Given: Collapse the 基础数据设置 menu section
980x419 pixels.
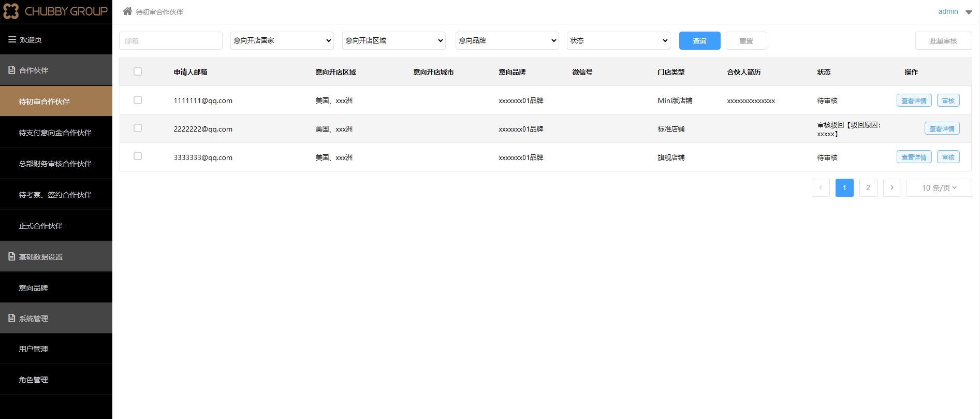Looking at the screenshot, I should 56,256.
